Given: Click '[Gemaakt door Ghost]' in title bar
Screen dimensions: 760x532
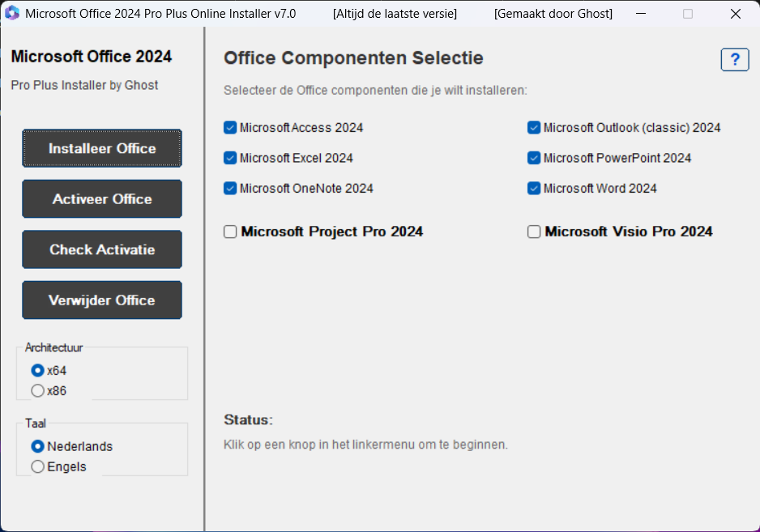Looking at the screenshot, I should (553, 14).
